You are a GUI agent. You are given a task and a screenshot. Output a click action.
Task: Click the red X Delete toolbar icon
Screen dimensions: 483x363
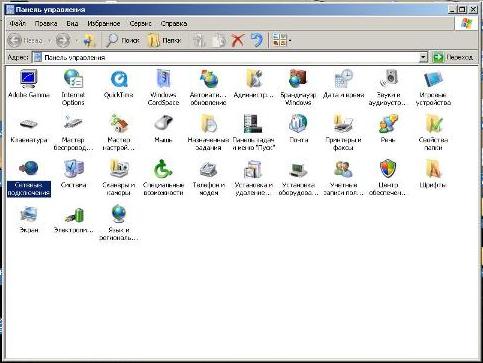238,41
